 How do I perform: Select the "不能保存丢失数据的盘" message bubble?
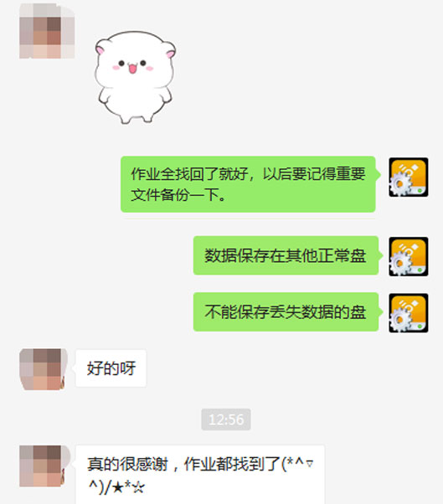pyautogui.click(x=286, y=311)
